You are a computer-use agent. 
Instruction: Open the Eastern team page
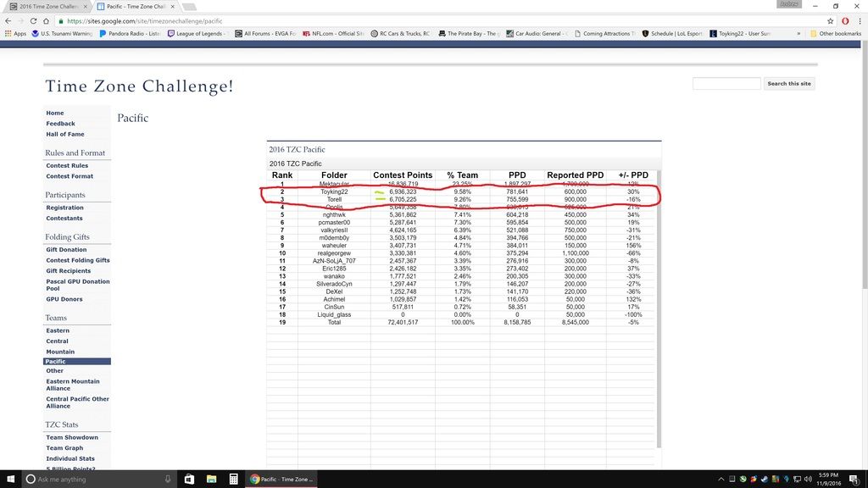coord(58,330)
